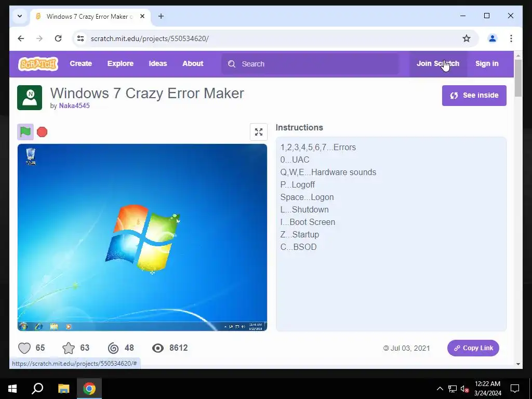Open the Ideas menu item
This screenshot has height=399, width=532.
pos(158,63)
